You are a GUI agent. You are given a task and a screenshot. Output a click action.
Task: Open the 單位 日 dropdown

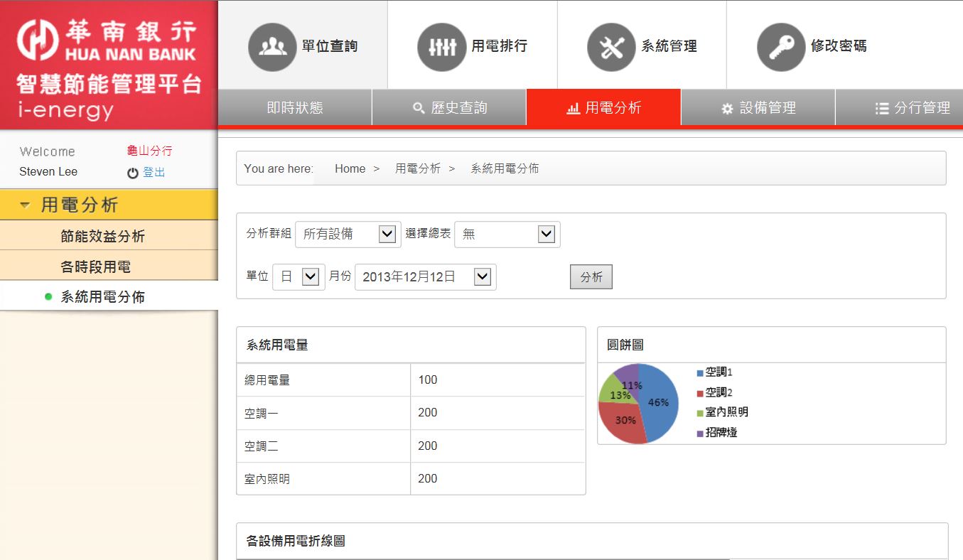coord(299,277)
